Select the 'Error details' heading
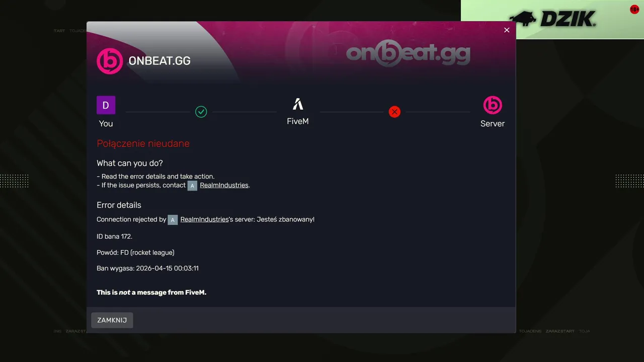644x362 pixels. (119, 205)
